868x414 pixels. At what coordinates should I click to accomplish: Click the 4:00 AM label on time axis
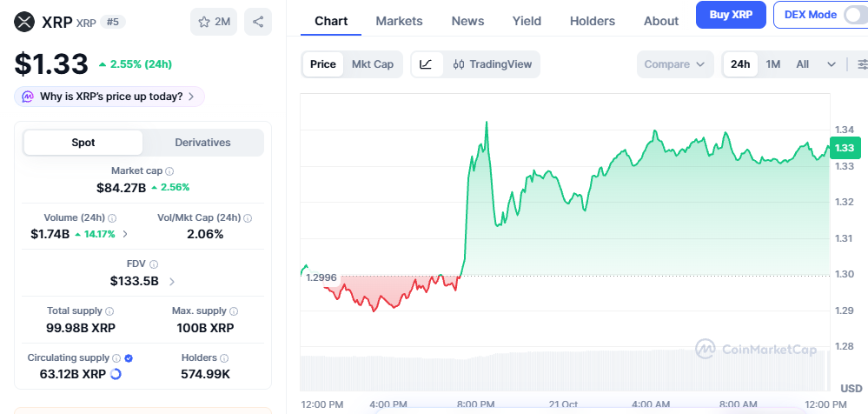point(650,404)
